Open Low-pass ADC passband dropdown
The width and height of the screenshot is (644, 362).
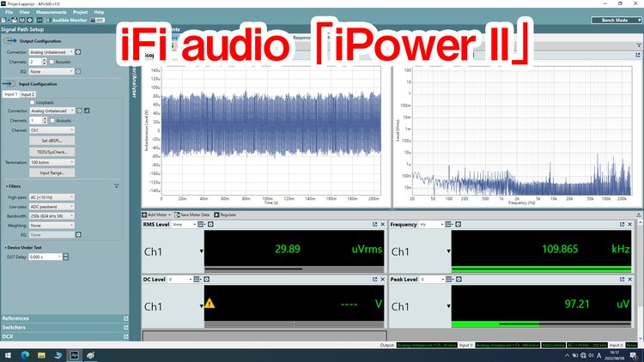(x=52, y=207)
